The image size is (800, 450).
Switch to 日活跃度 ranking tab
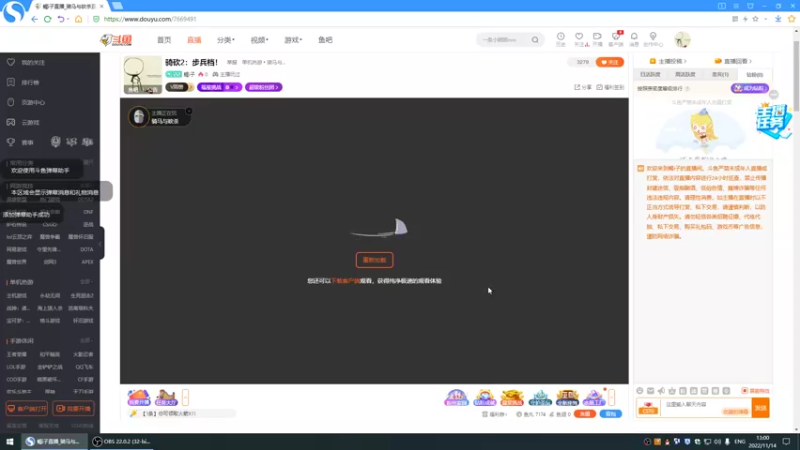650,74
